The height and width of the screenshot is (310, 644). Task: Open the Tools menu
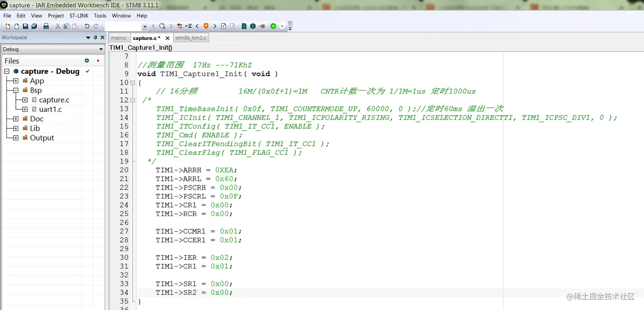pyautogui.click(x=100, y=16)
